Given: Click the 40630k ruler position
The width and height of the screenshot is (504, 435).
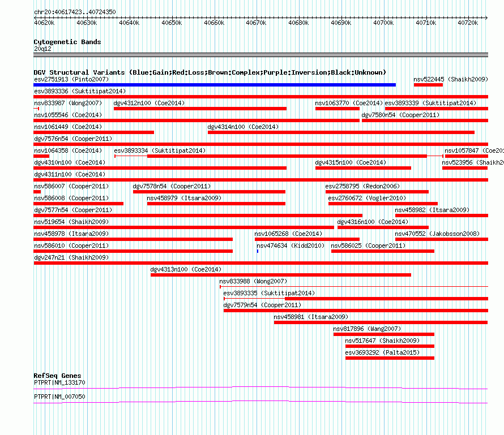Looking at the screenshot, I should [x=87, y=23].
